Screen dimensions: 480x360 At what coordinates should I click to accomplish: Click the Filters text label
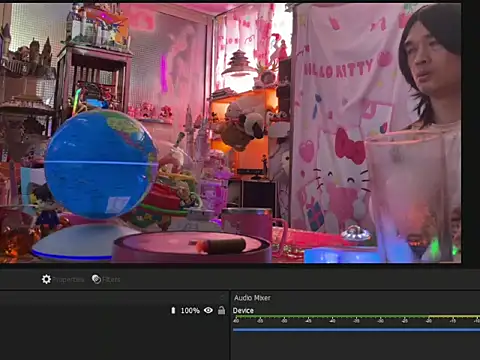pos(111,280)
